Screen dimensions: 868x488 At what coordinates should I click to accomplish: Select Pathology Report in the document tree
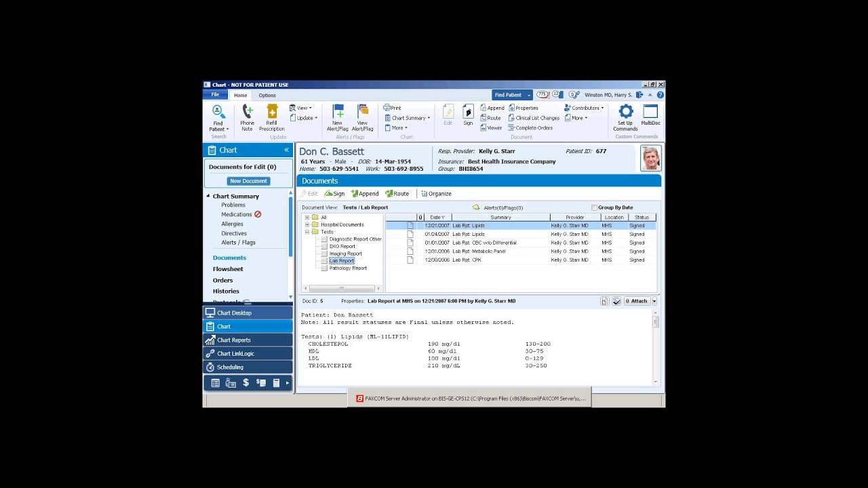348,268
